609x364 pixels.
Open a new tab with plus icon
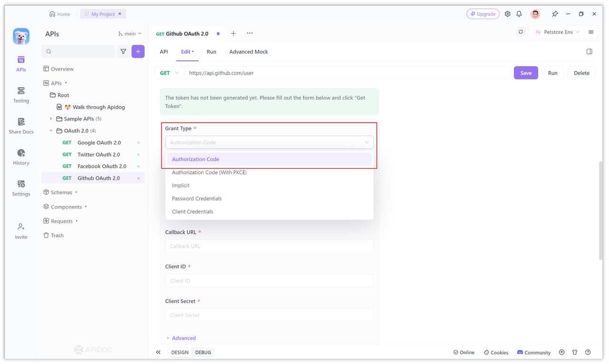point(233,34)
